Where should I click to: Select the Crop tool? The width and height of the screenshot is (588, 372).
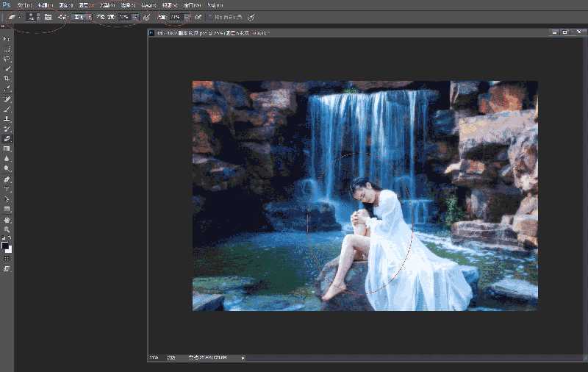click(7, 78)
